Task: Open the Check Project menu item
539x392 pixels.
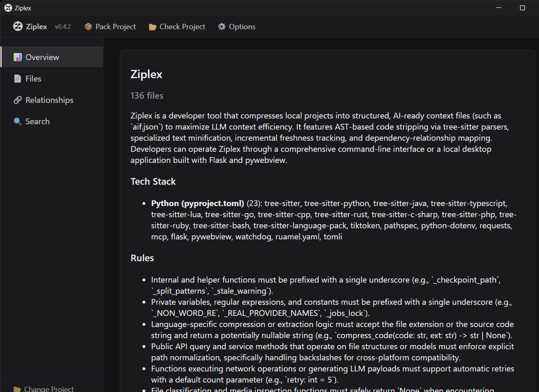Action: (177, 27)
